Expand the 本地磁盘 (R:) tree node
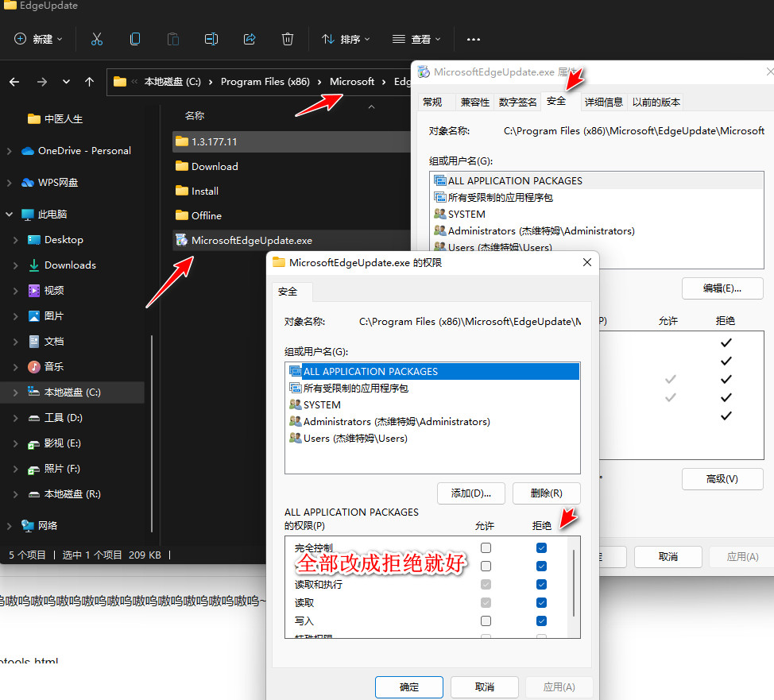Image resolution: width=774 pixels, height=700 pixels. [15, 494]
